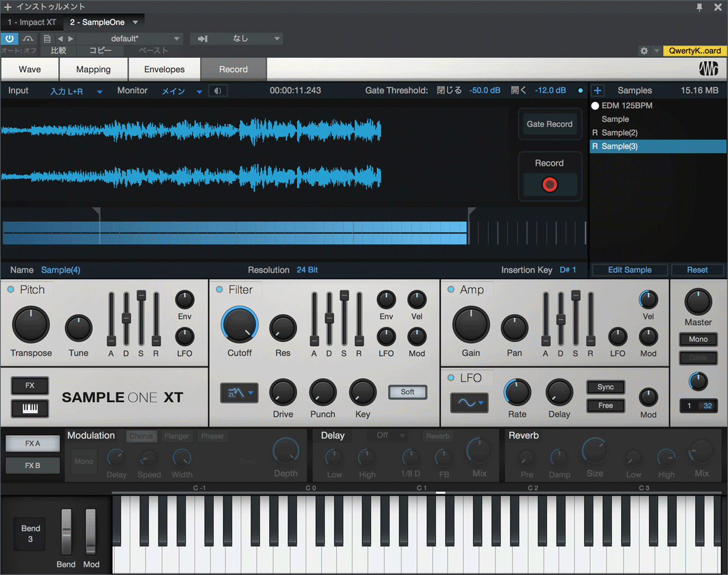
Task: Toggle the Filter section enable LED
Action: coord(220,290)
